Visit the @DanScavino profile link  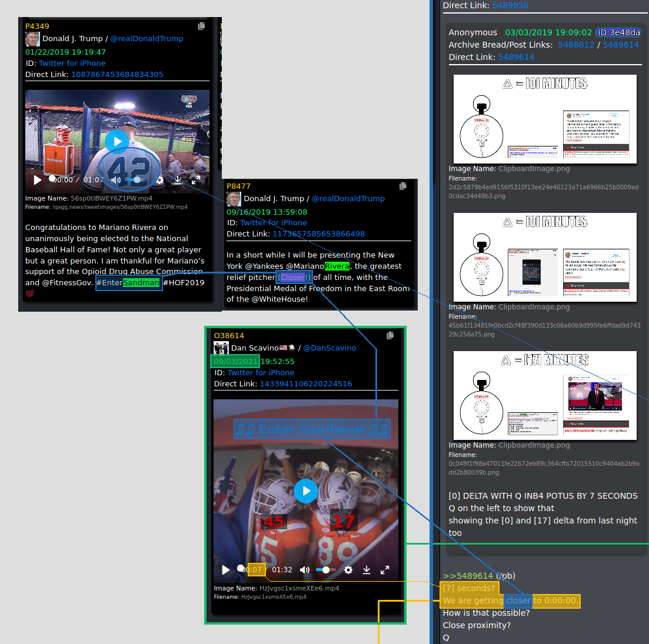(x=330, y=348)
